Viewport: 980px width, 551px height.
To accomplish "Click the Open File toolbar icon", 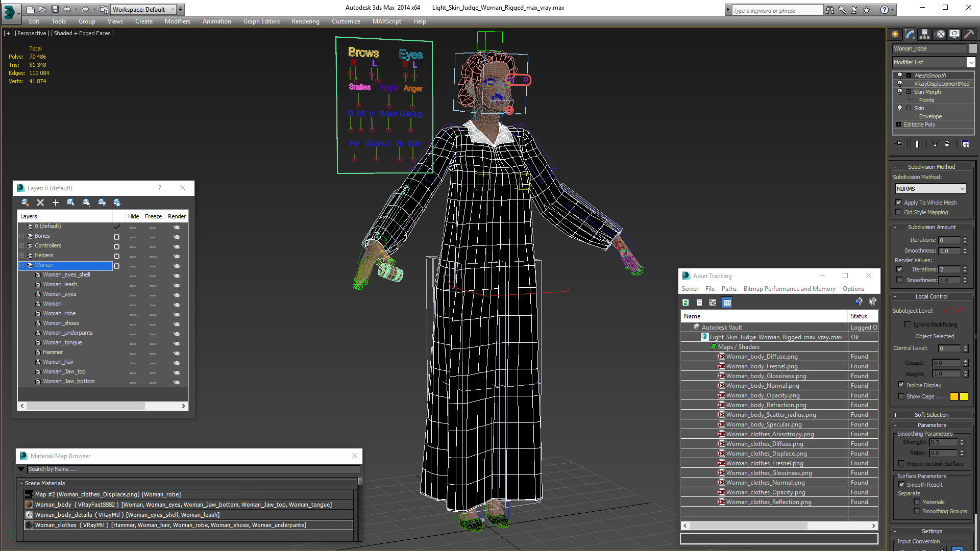I will click(x=42, y=9).
